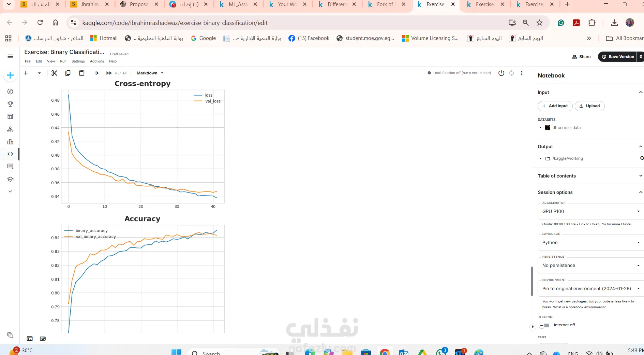Refresh the /kaggle/working output folder
Screen dimensions: 644x355
click(x=642, y=158)
